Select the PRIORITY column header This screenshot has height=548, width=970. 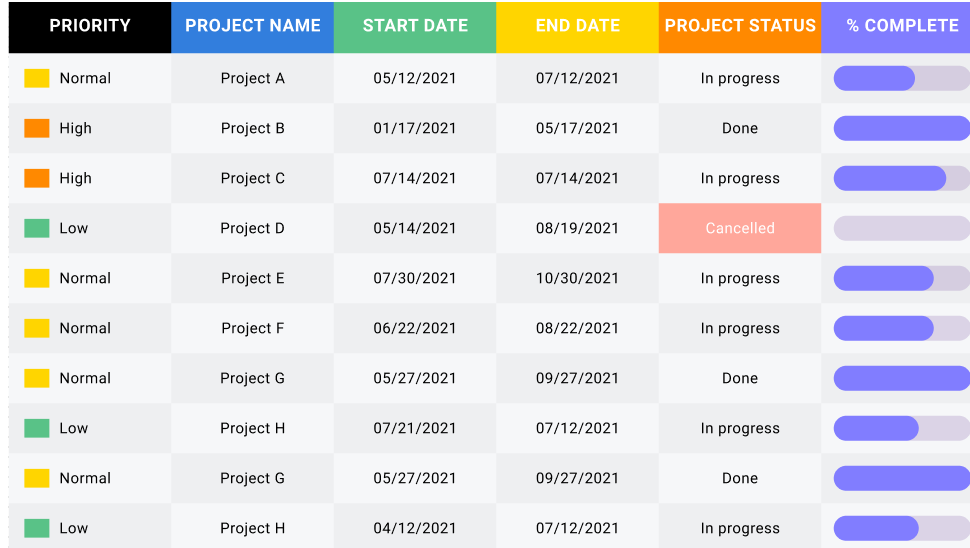point(90,27)
